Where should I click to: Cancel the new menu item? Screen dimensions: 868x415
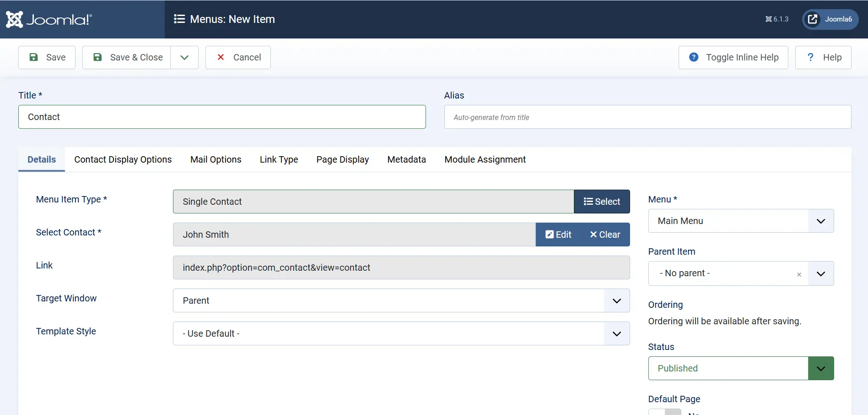[238, 57]
